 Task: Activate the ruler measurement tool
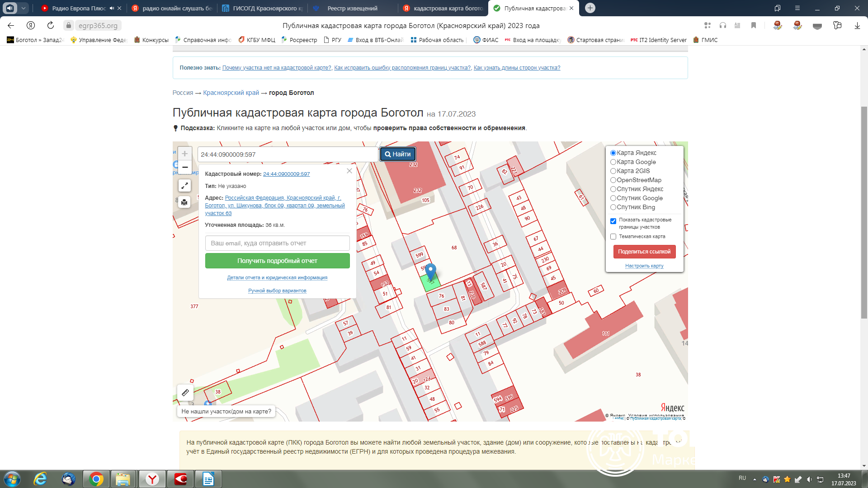tap(185, 393)
